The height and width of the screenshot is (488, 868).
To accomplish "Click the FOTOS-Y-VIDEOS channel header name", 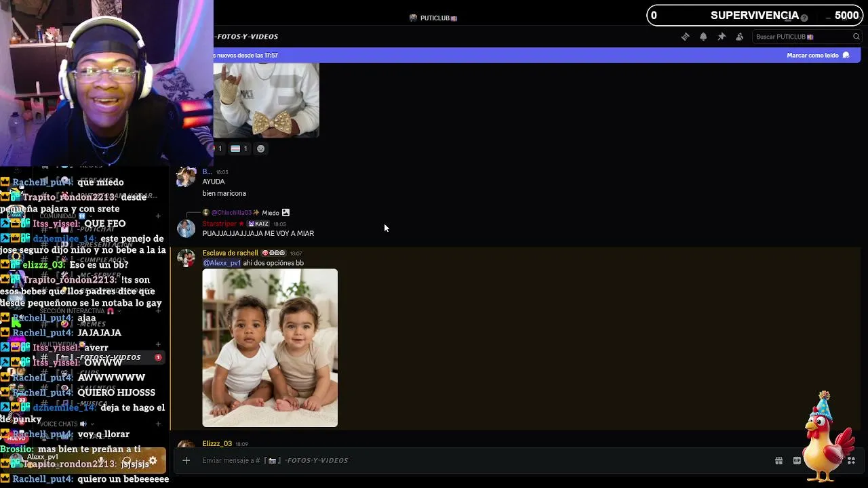I will coord(246,37).
